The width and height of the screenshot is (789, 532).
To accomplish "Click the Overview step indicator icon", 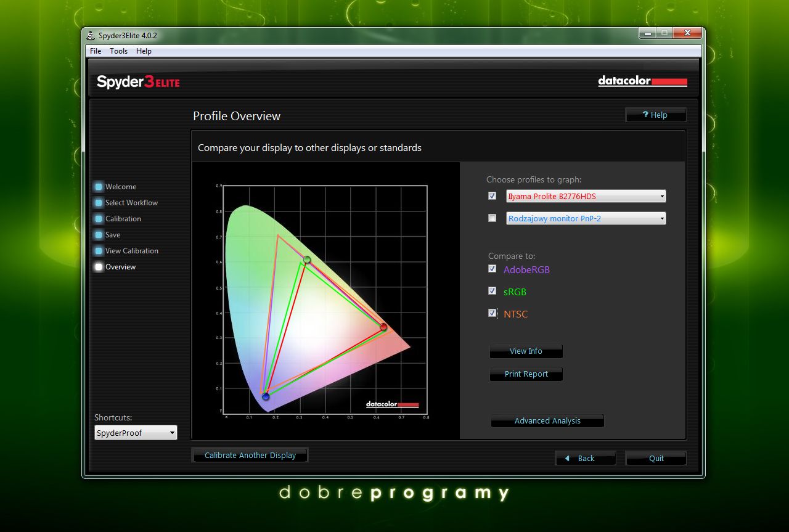I will click(99, 267).
